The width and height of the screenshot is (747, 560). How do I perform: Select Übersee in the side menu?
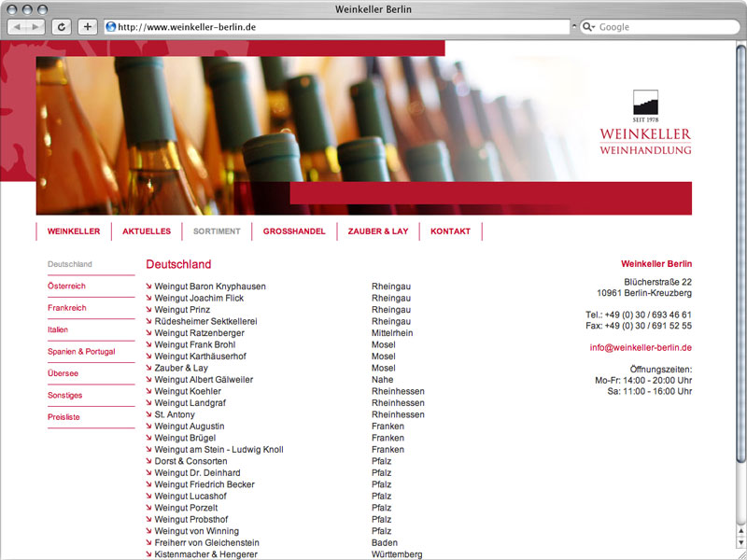[x=63, y=373]
